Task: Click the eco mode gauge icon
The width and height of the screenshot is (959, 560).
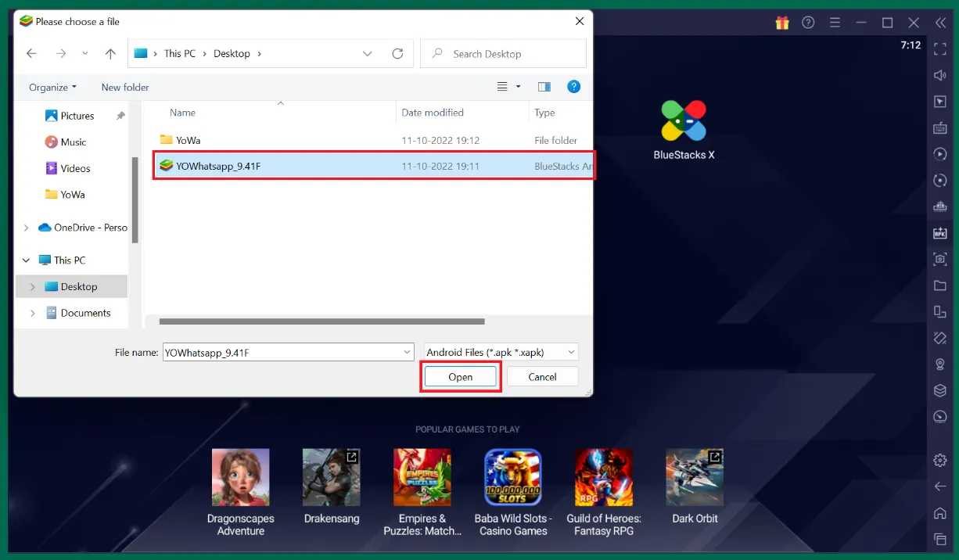Action: pos(940,417)
